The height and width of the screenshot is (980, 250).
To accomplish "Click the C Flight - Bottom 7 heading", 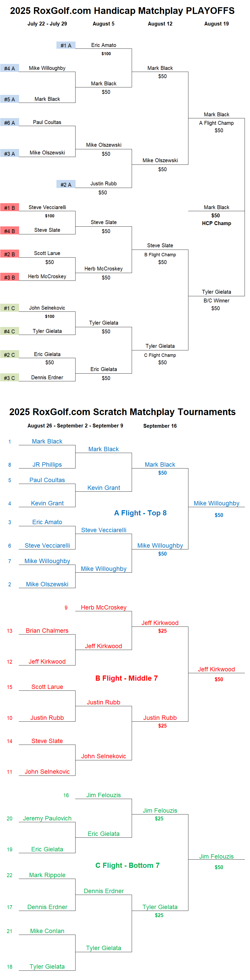I will (x=128, y=865).
